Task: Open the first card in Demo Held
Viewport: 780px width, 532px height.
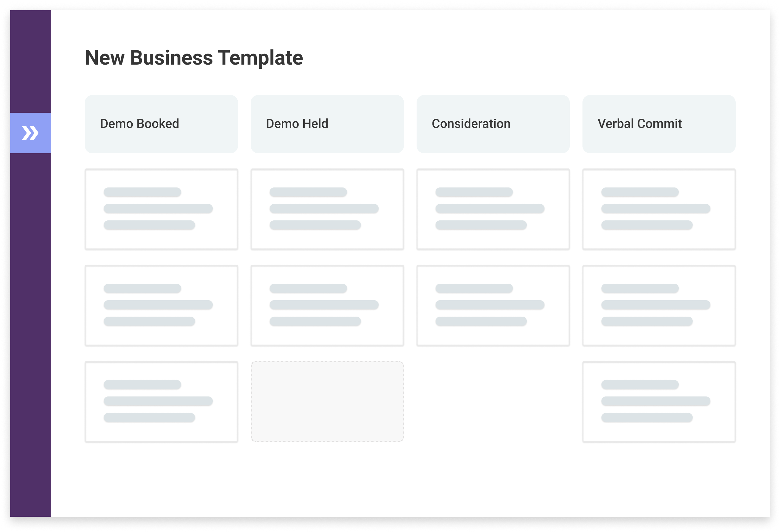Action: [327, 210]
